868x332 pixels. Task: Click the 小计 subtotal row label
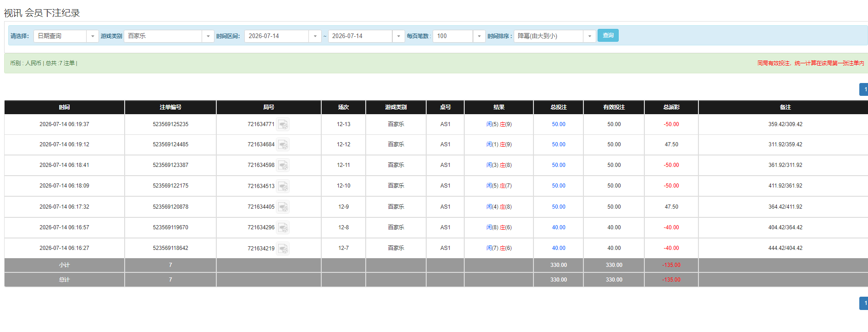click(64, 265)
